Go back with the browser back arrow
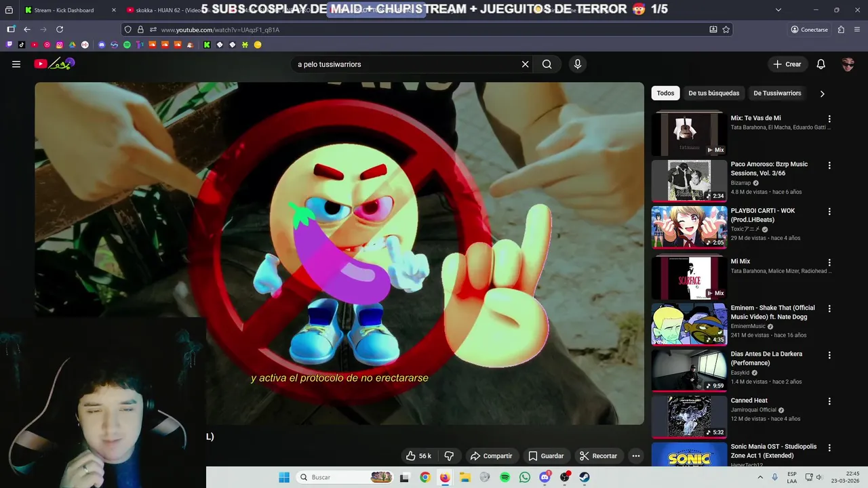The image size is (868, 488). (x=27, y=30)
